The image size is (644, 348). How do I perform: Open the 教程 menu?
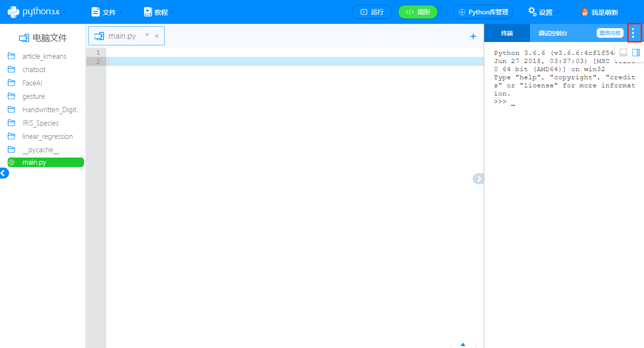[x=159, y=12]
